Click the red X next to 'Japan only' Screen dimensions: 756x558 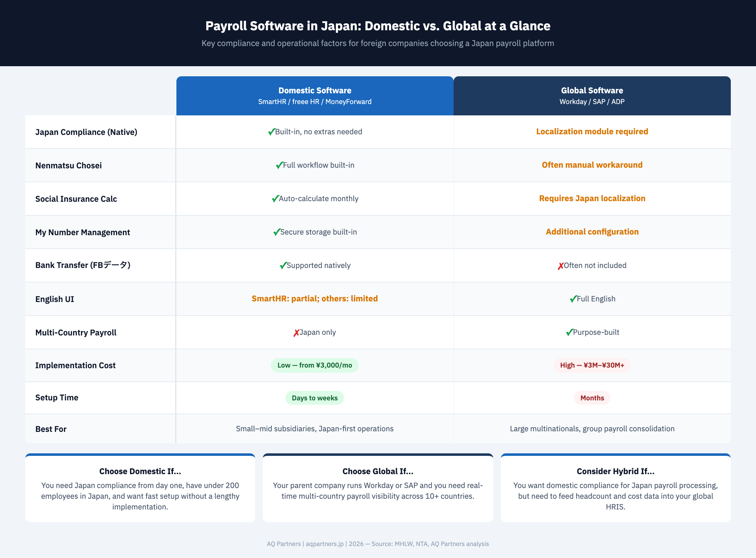click(296, 332)
